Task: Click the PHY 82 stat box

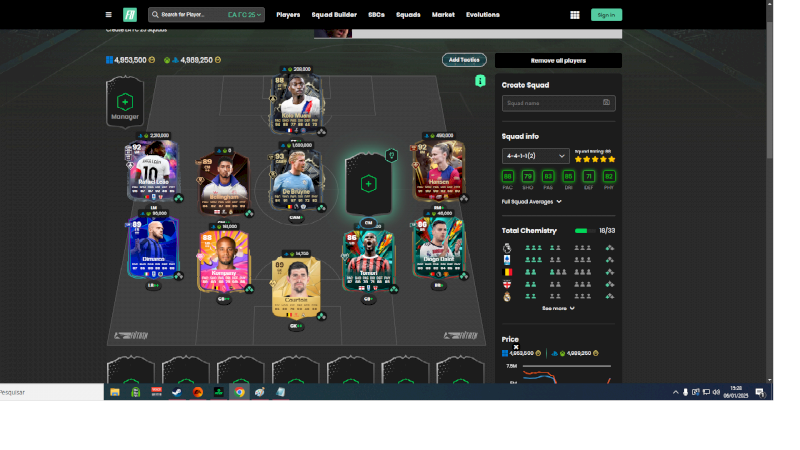Action: (609, 177)
